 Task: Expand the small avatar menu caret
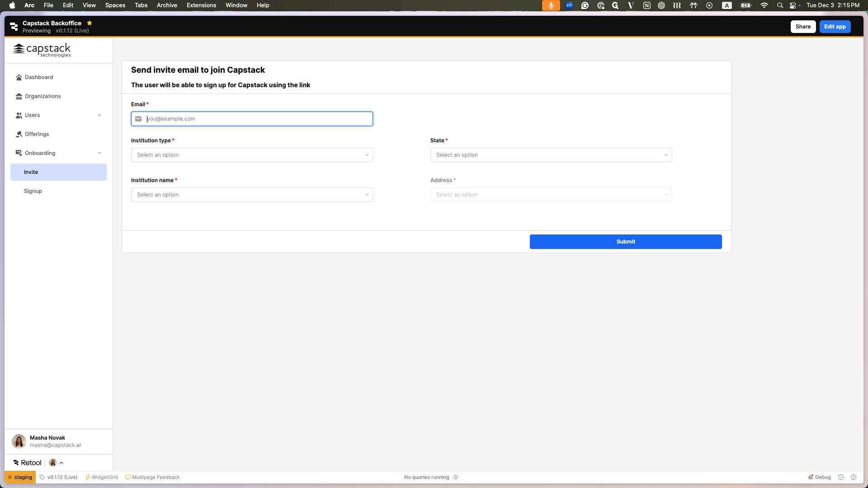tap(61, 463)
